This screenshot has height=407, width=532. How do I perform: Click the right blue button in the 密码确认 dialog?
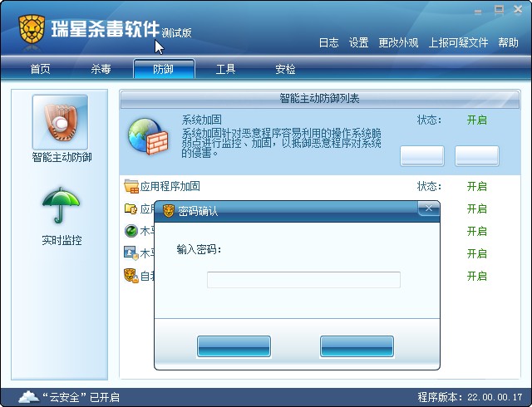point(357,346)
